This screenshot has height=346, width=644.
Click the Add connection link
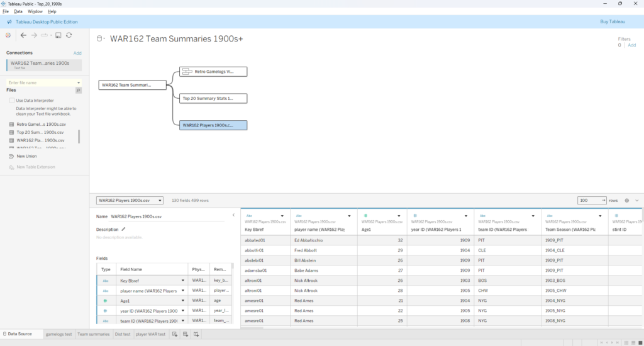point(77,53)
